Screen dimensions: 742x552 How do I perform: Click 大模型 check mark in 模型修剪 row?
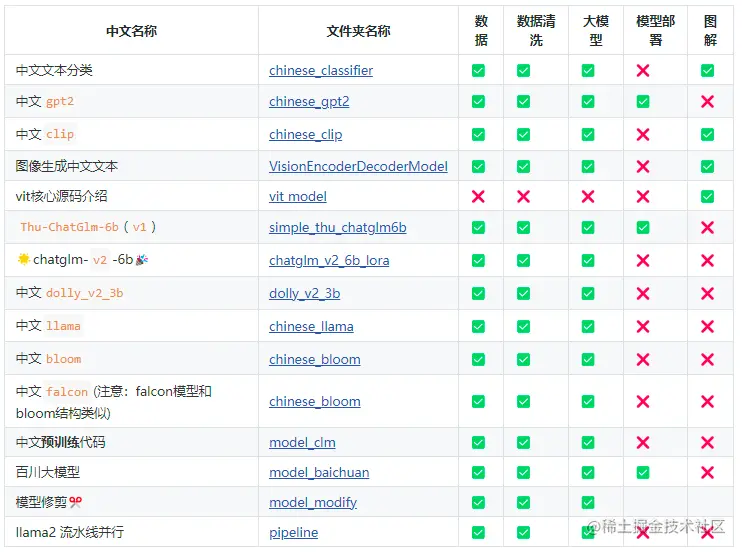pos(588,502)
